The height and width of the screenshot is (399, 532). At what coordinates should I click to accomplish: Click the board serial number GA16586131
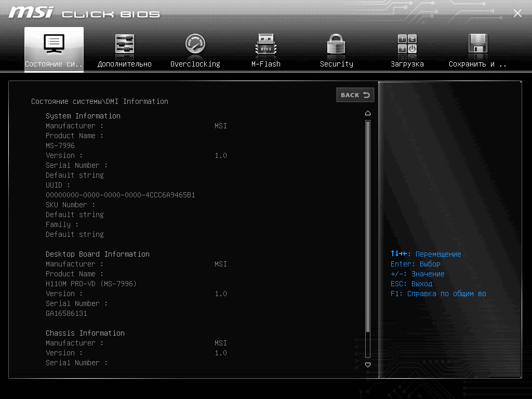click(x=66, y=313)
